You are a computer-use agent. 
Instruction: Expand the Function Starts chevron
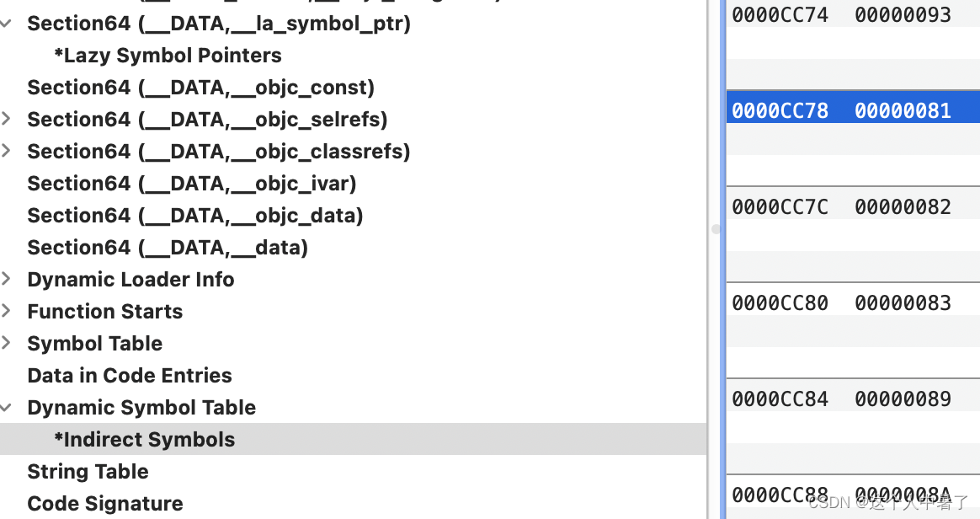(x=7, y=311)
